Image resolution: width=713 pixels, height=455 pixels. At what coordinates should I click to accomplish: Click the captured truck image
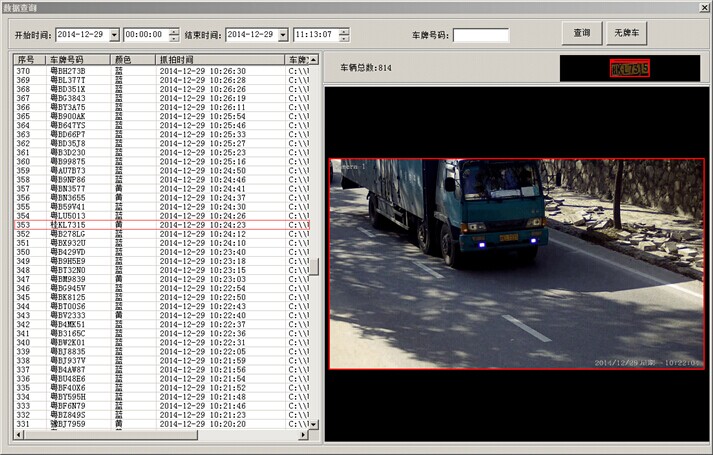pos(516,263)
